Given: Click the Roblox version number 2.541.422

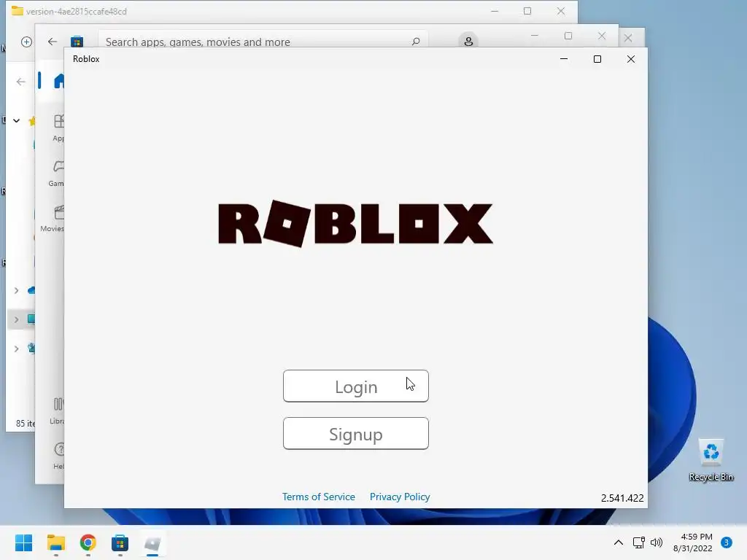Looking at the screenshot, I should (622, 498).
